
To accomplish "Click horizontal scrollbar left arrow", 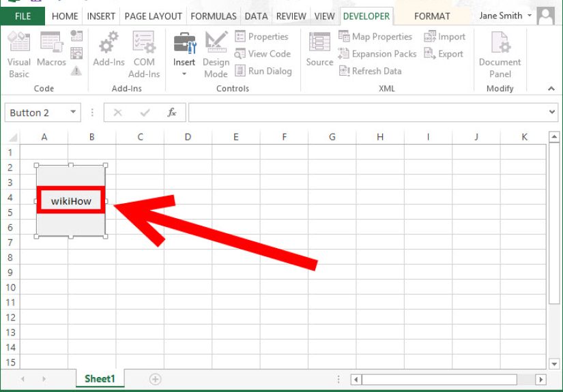I will pos(356,379).
